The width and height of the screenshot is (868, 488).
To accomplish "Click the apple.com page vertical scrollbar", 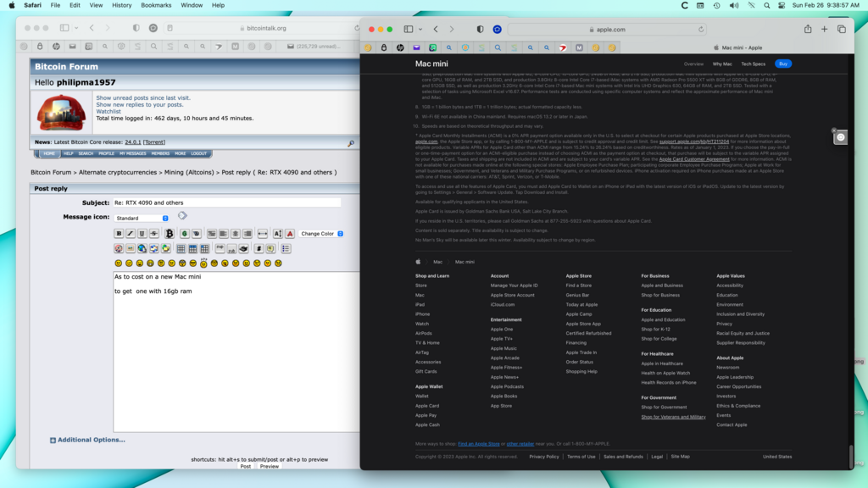I will click(851, 457).
